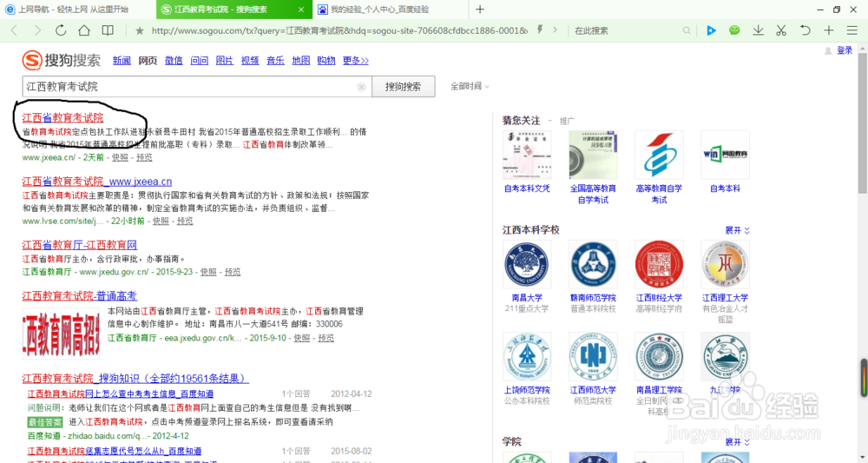Click the lightning speed mode icon

pyautogui.click(x=540, y=30)
